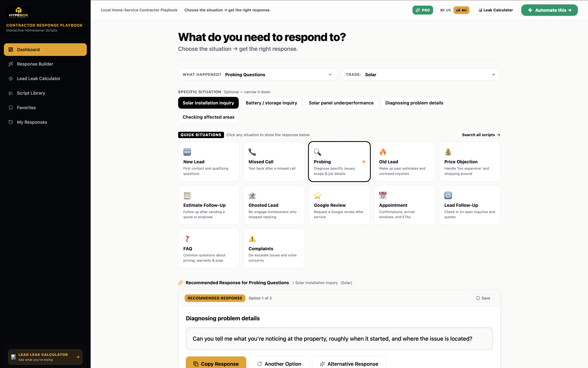Click the PRO badge button
588x368 pixels.
[422, 10]
